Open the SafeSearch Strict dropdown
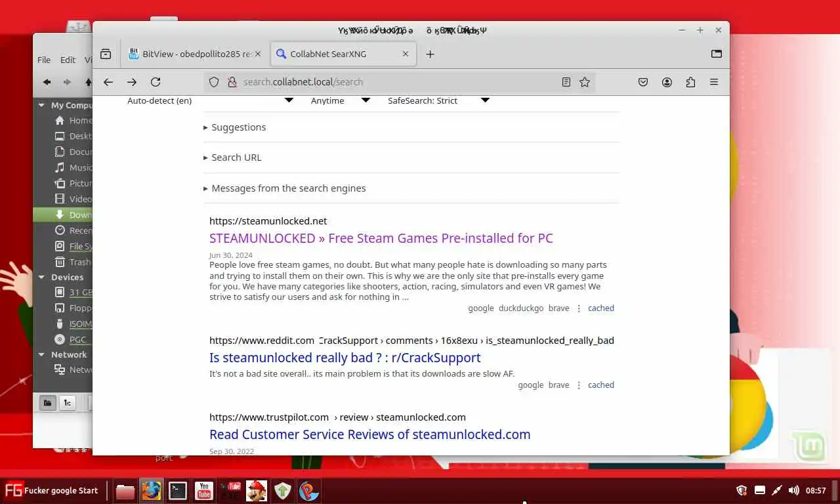The width and height of the screenshot is (840, 504). coord(438,100)
